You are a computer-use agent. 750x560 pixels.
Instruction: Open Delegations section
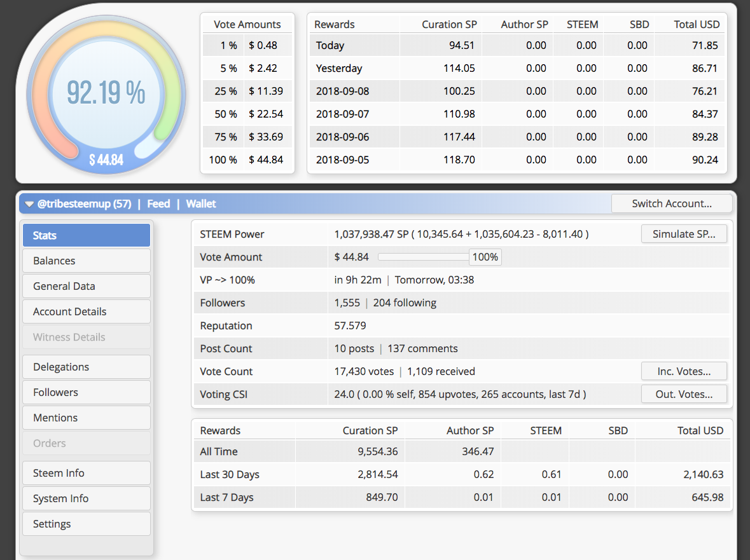87,367
